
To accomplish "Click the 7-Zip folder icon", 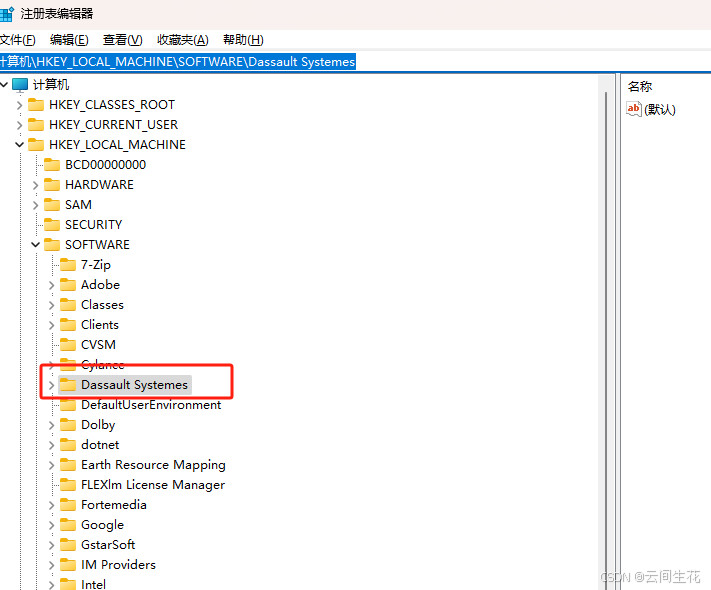I will [68, 264].
